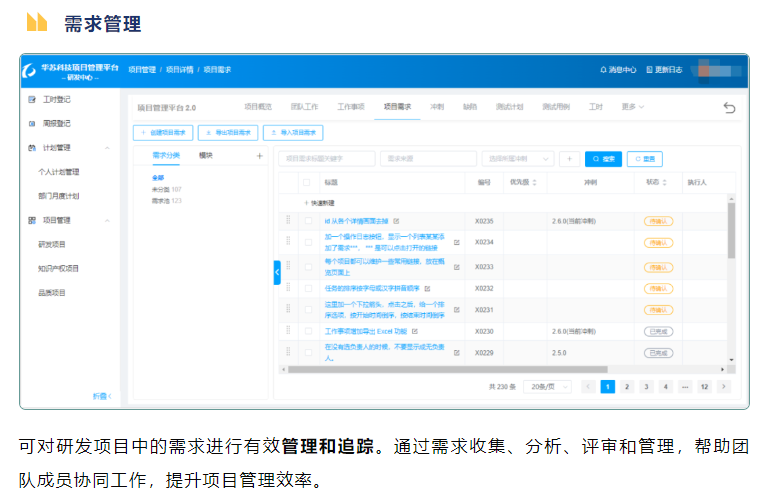Image resolution: width=775 pixels, height=502 pixels.
Task: Click edit icon on requirement X0235
Action: [x=396, y=220]
